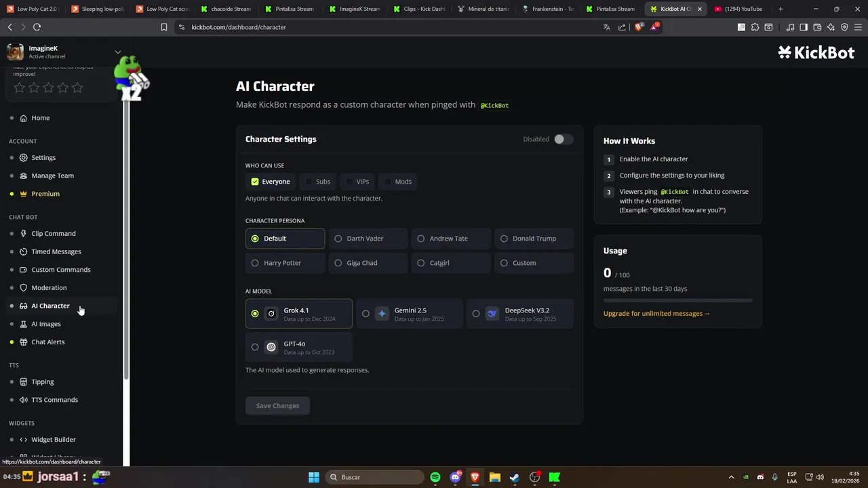
Task: Select the Giga Chad persona
Action: [368, 263]
